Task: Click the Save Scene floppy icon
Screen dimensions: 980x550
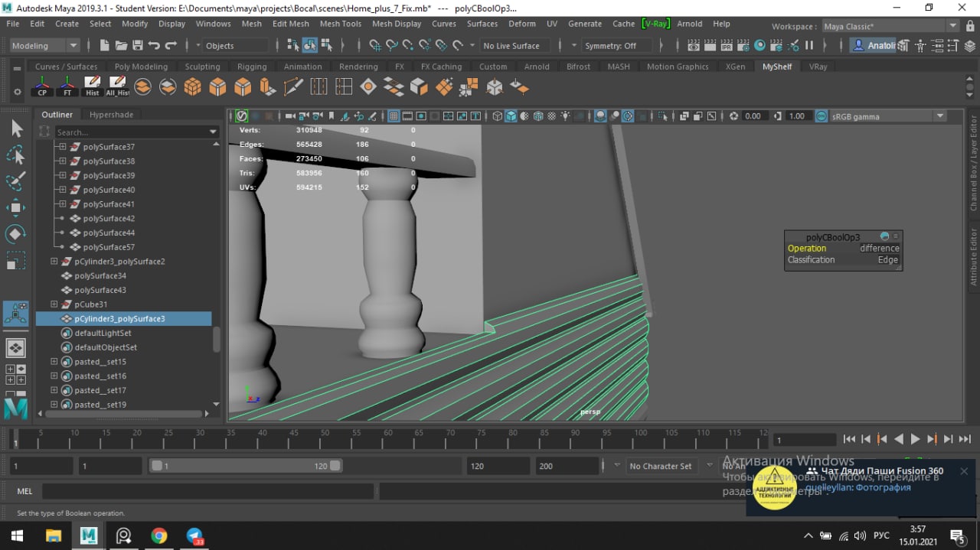Action: tap(138, 45)
